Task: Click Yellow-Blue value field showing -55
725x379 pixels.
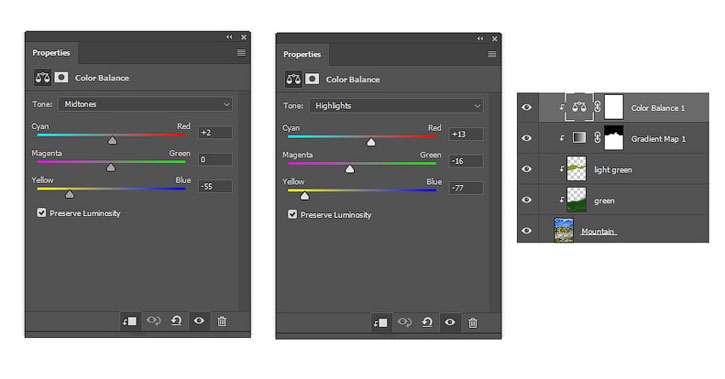Action: (x=215, y=186)
